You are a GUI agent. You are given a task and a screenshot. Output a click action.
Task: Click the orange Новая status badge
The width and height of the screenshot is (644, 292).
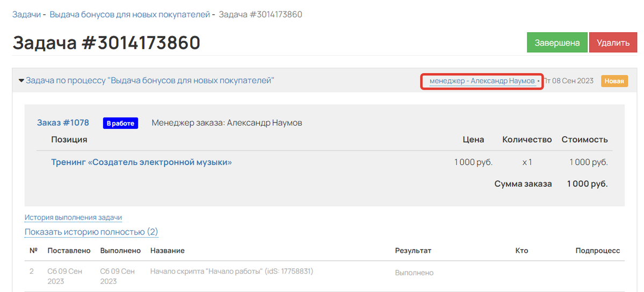click(614, 81)
